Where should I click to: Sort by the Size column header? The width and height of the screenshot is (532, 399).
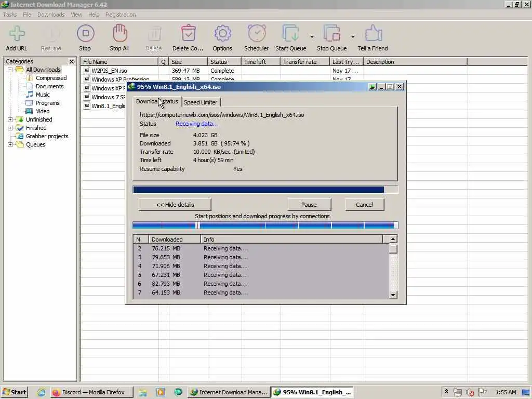coord(188,62)
